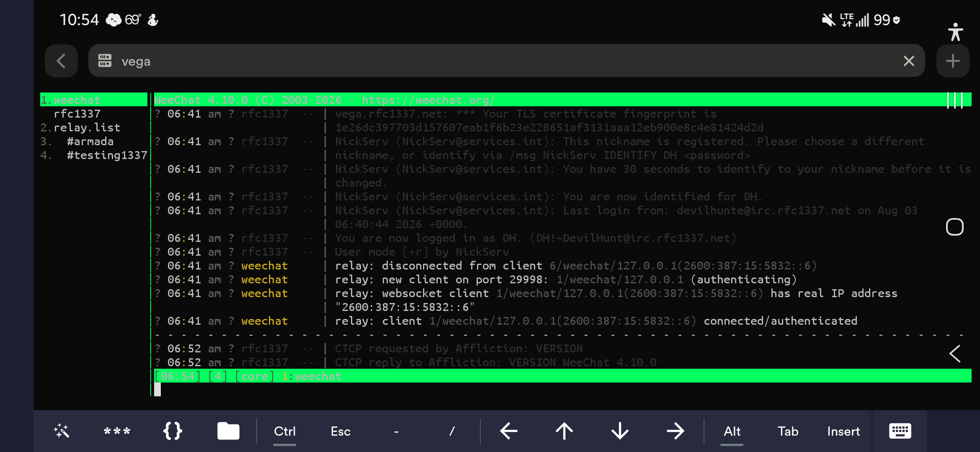980x452 pixels.
Task: Switch to the #testing1337 channel
Action: (x=107, y=155)
